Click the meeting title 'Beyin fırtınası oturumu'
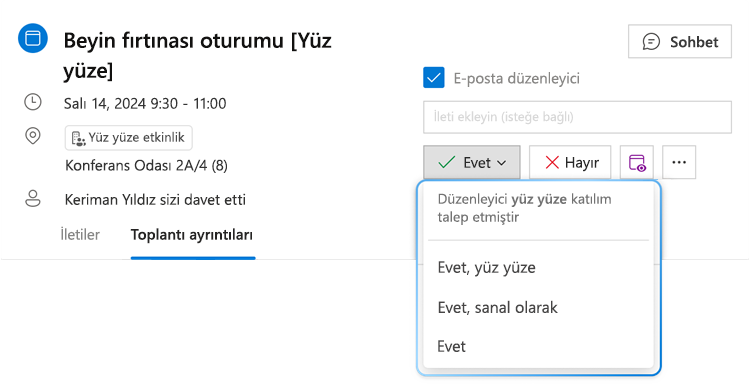Image resolution: width=750 pixels, height=387 pixels. click(198, 55)
